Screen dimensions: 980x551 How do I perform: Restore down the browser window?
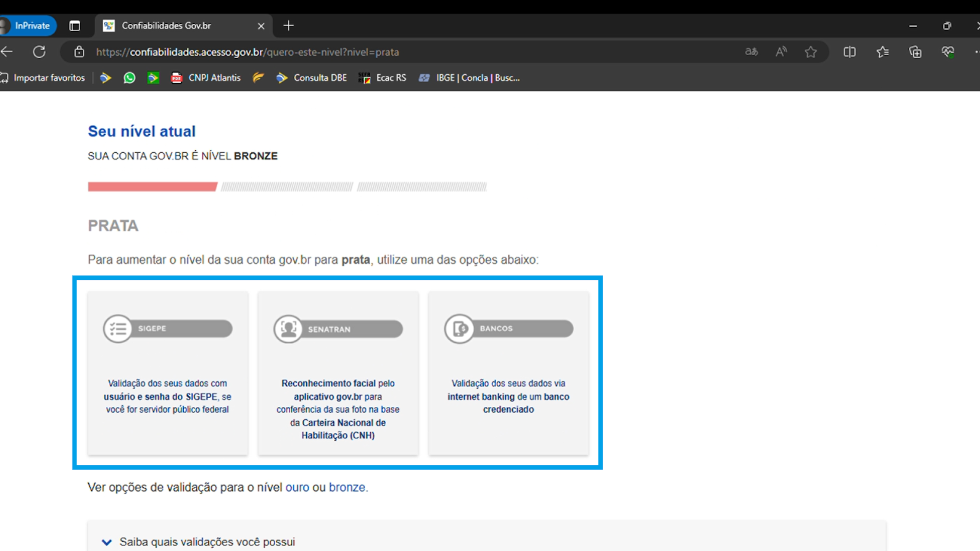(947, 26)
